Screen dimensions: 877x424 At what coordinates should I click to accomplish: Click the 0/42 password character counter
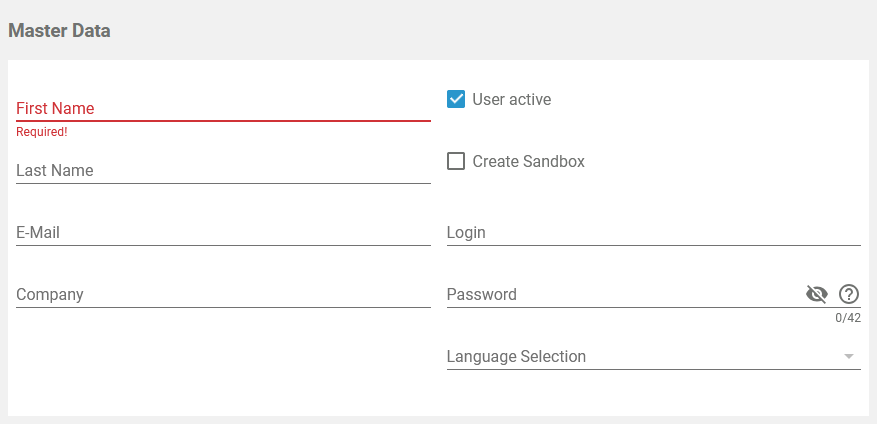click(848, 318)
